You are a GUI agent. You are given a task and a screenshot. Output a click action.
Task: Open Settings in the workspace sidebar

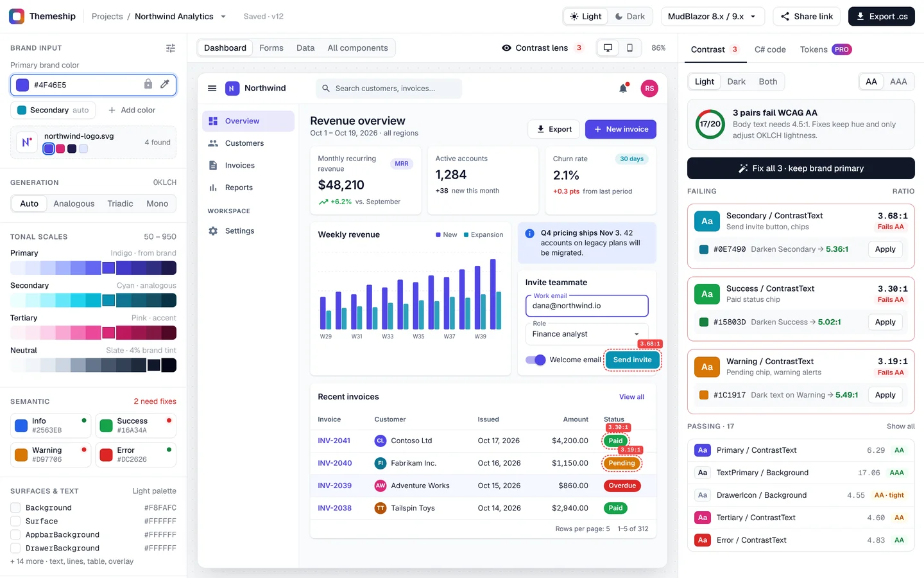[x=248, y=231]
